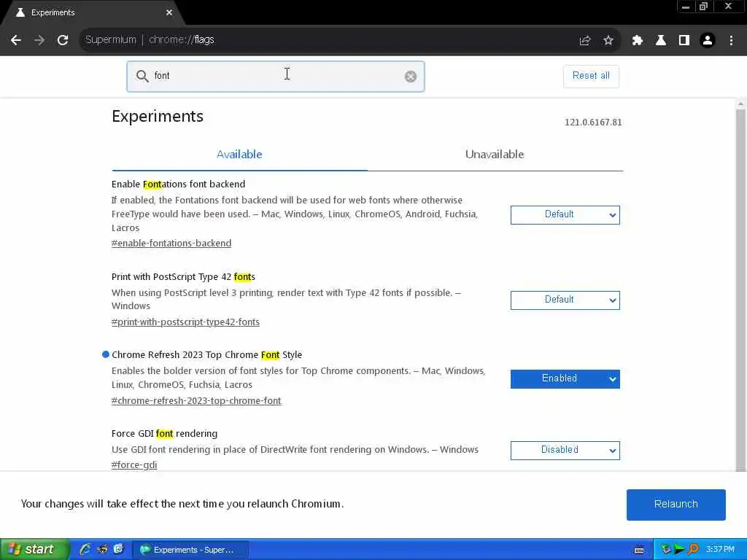Click the keyboard icon in the taskbar

pos(639,550)
